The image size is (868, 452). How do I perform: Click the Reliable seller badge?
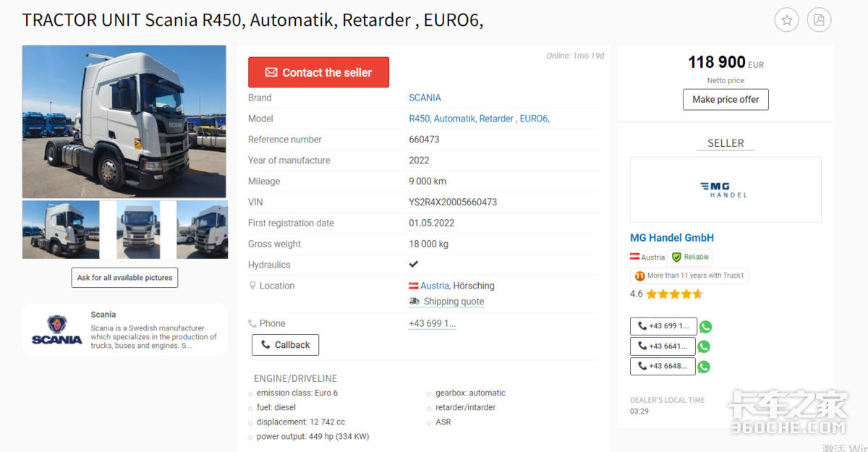pos(691,257)
